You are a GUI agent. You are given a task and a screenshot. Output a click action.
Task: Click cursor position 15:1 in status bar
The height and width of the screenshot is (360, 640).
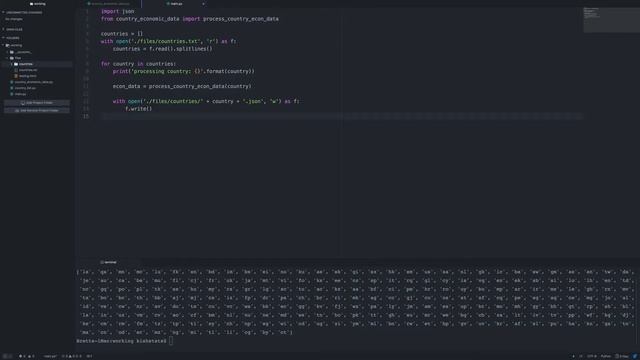89,356
